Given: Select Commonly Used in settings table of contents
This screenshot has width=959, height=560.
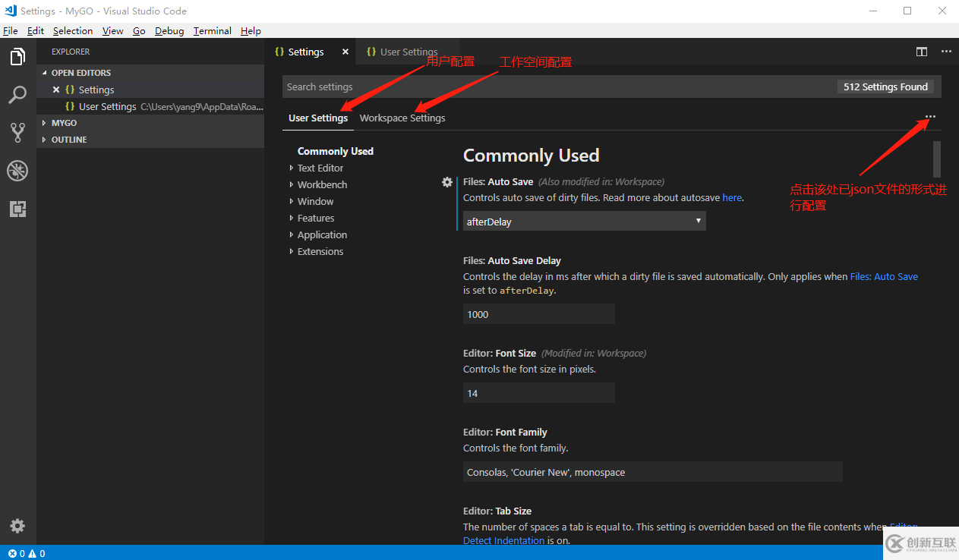Looking at the screenshot, I should click(335, 151).
